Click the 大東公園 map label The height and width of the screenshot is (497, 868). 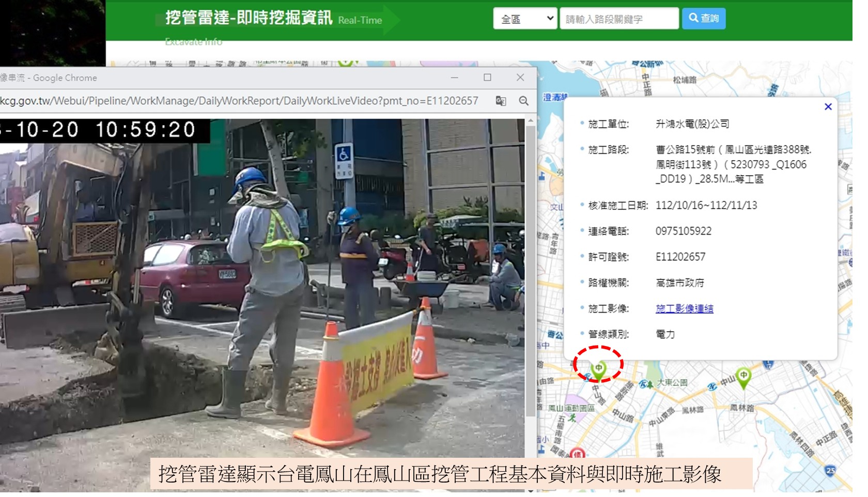pyautogui.click(x=672, y=382)
